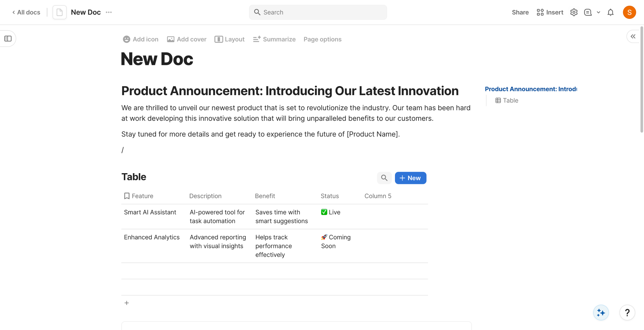Open the comments icon
The image size is (644, 330).
[588, 12]
